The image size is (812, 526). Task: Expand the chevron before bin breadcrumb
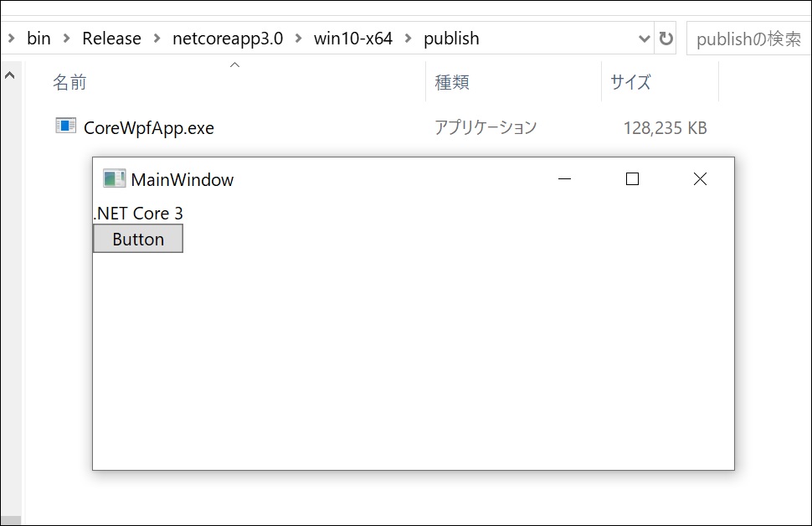click(x=12, y=39)
